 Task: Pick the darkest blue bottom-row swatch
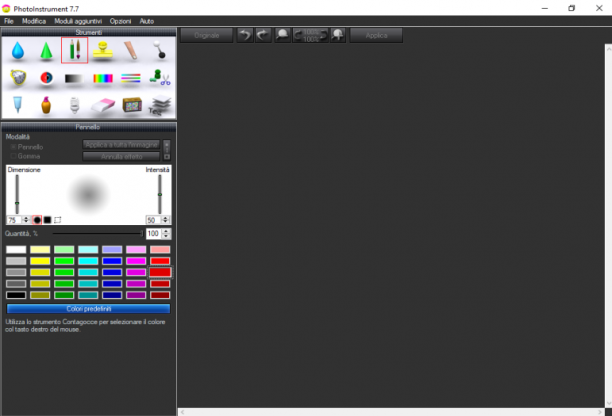click(x=112, y=295)
